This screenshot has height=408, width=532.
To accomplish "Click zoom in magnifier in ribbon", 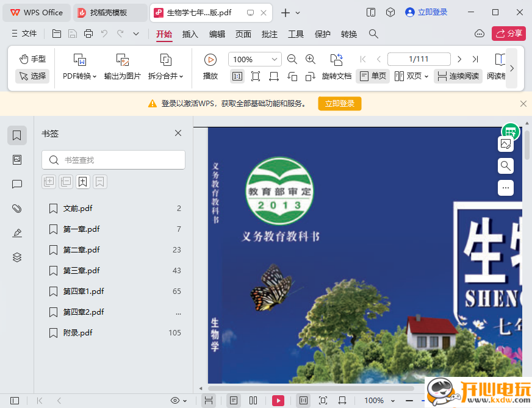I will point(311,59).
